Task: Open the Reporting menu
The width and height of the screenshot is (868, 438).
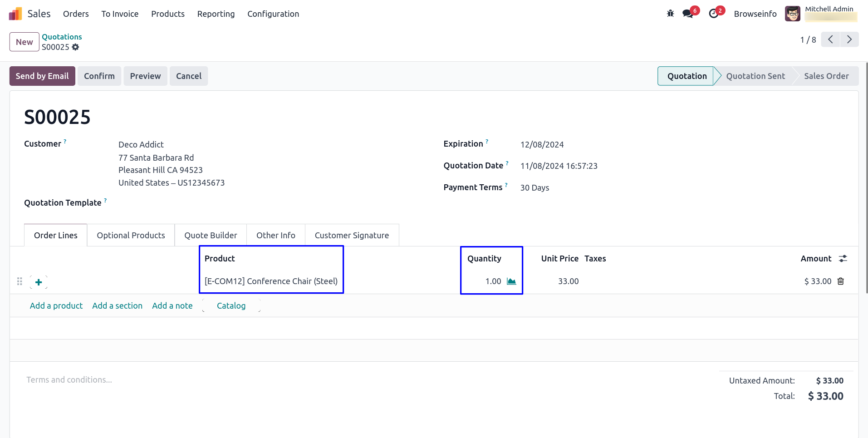Action: coord(216,14)
